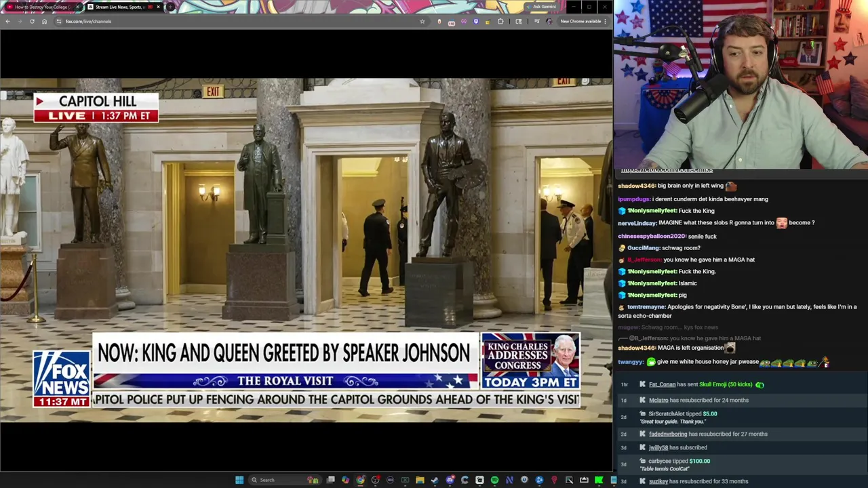Click 'New Chrome available' update button
Viewport: 868px width, 488px height.
point(580,21)
